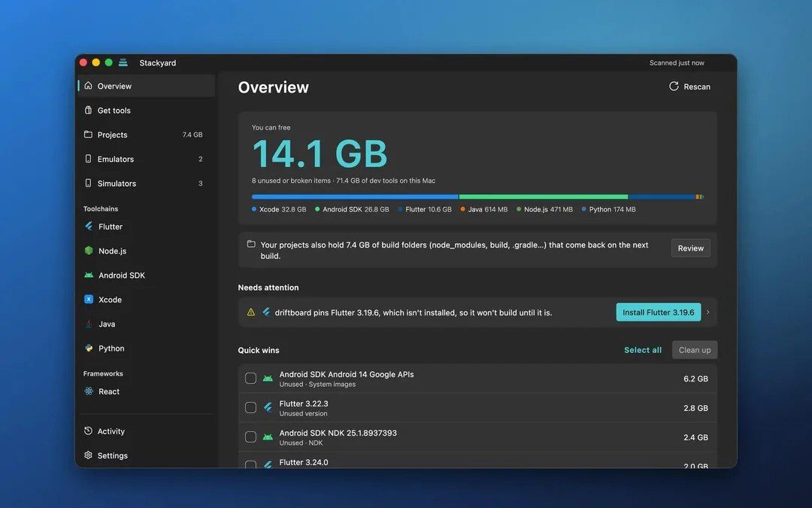812x508 pixels.
Task: Click the Settings gear icon
Action: coord(88,455)
